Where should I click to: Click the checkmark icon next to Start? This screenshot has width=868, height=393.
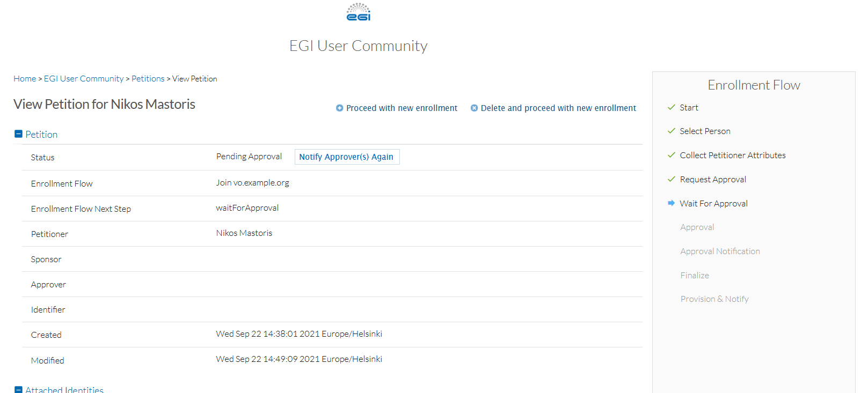pyautogui.click(x=671, y=107)
